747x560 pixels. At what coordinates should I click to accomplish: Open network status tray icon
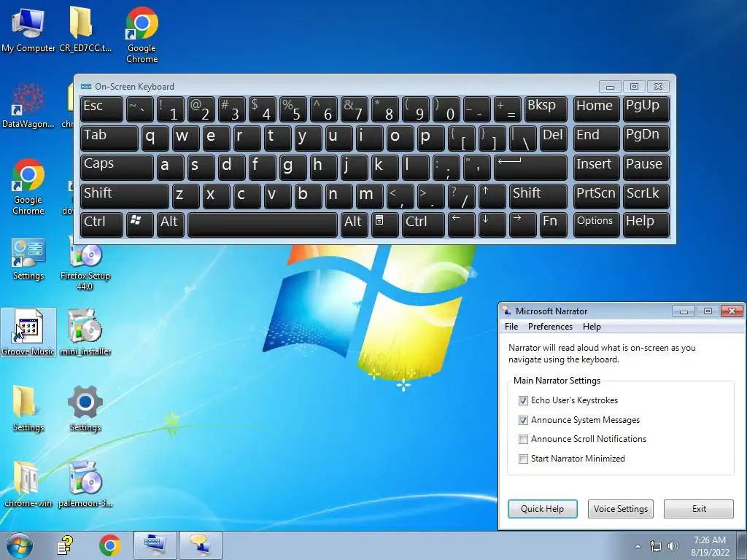(656, 546)
